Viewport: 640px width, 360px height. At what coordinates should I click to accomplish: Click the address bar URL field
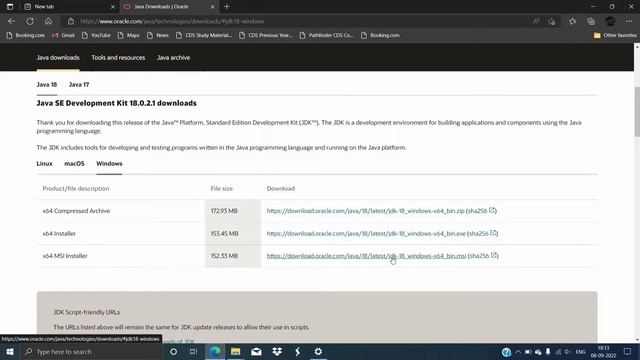(x=302, y=21)
